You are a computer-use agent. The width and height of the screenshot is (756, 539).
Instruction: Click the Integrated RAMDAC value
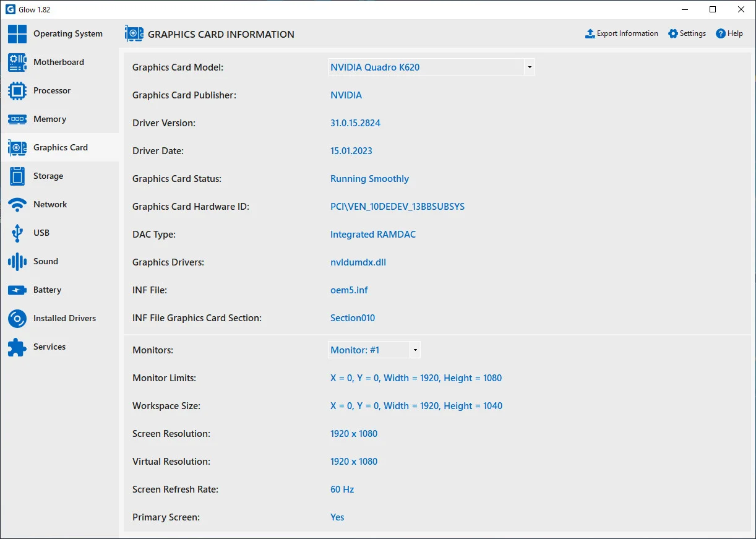tap(373, 235)
